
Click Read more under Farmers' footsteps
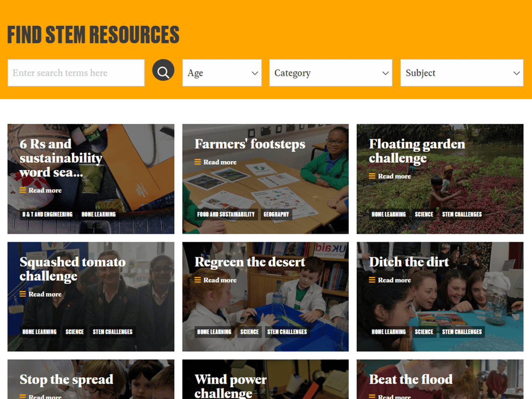tap(215, 162)
